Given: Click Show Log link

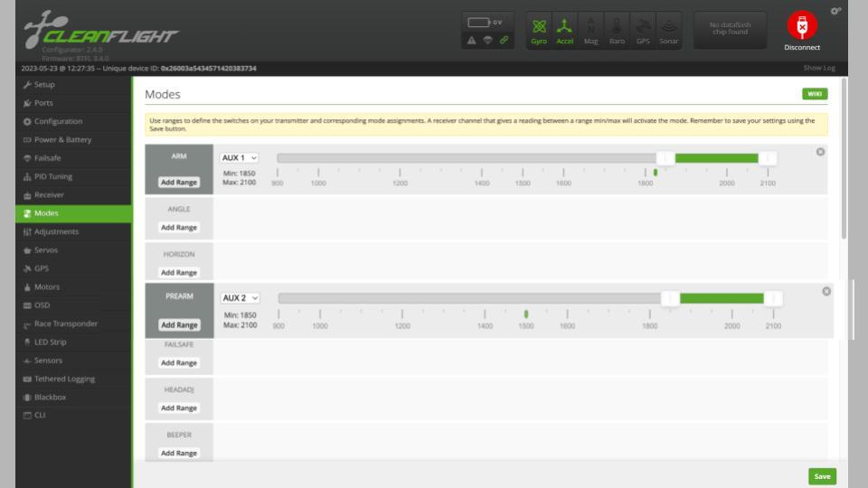Looking at the screenshot, I should [x=819, y=68].
